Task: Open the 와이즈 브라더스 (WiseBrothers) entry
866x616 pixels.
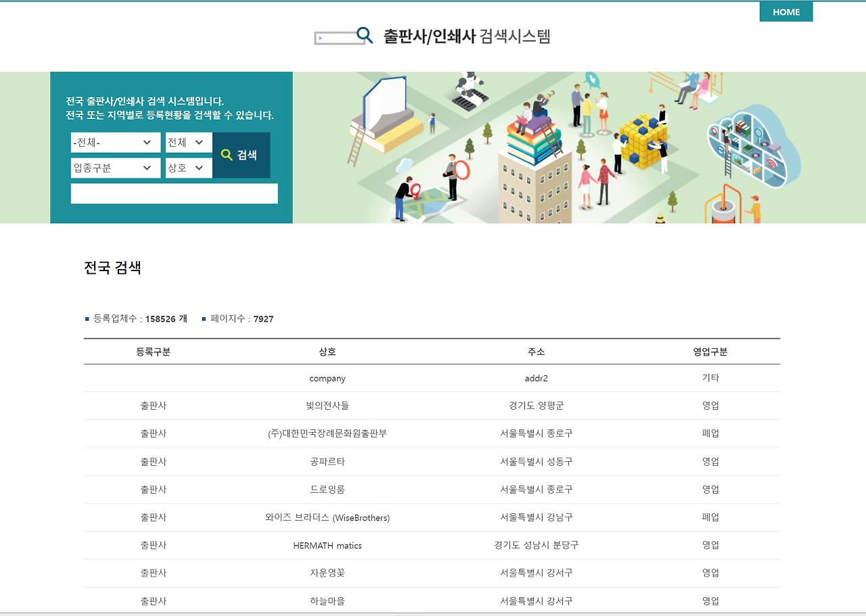Action: (327, 517)
